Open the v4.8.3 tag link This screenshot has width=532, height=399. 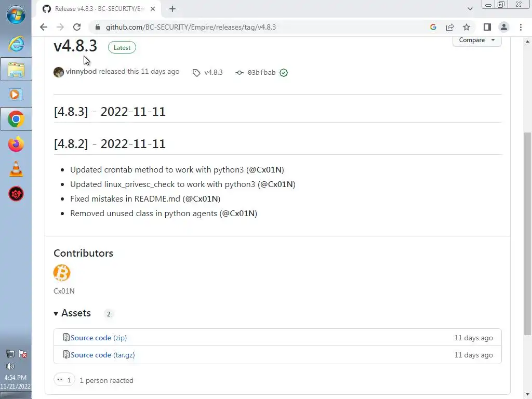point(214,73)
